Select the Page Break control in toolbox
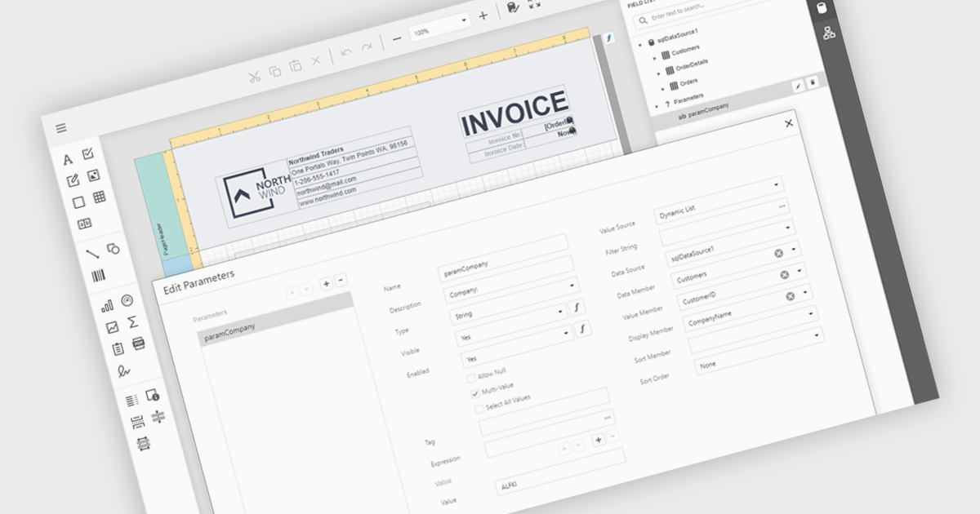The height and width of the screenshot is (514, 980). click(x=137, y=423)
